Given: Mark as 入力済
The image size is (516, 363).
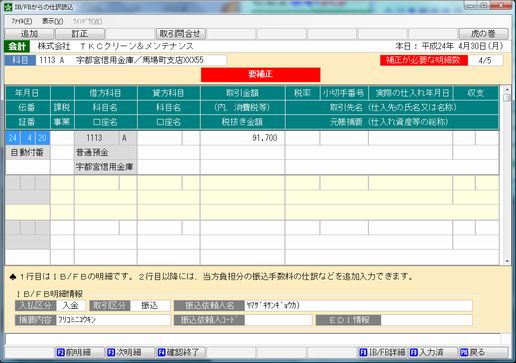Looking at the screenshot, I should 432,352.
